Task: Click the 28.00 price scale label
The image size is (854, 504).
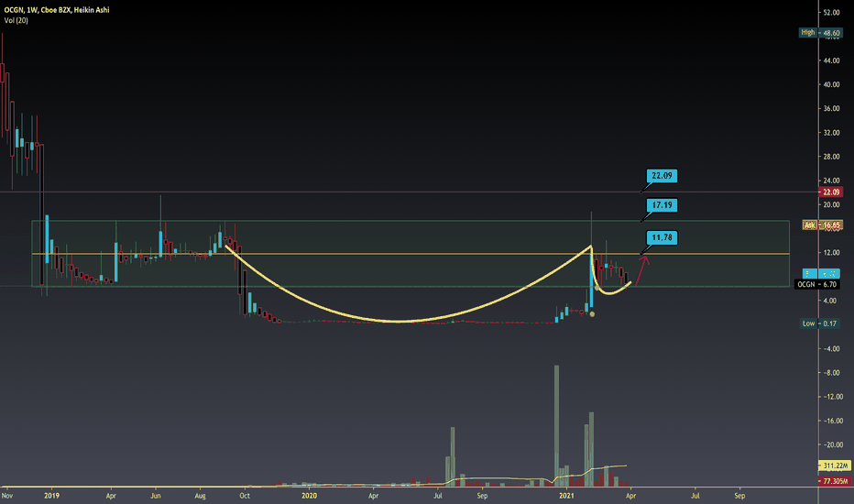Action: click(x=832, y=157)
